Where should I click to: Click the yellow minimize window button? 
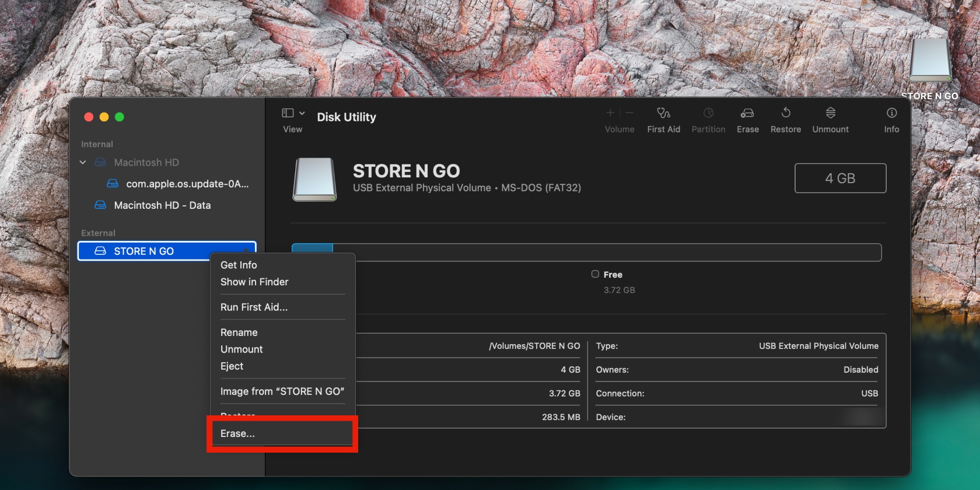click(x=104, y=117)
